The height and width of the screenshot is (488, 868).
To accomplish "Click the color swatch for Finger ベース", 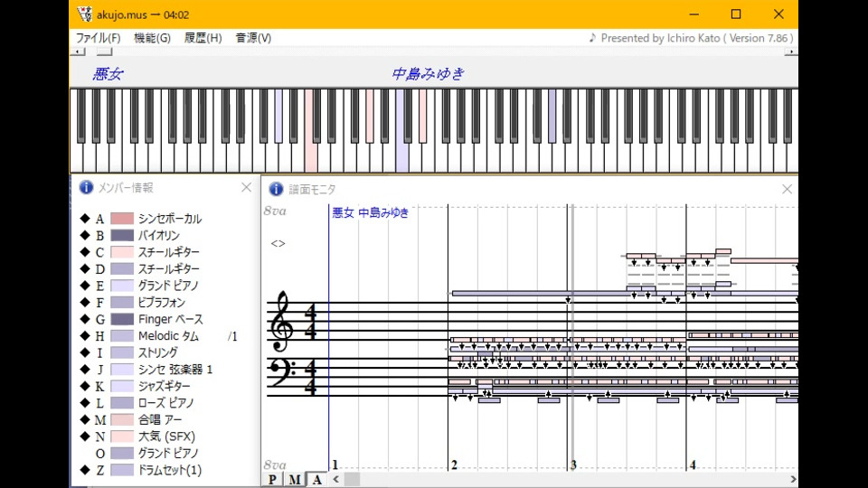I will (x=122, y=319).
